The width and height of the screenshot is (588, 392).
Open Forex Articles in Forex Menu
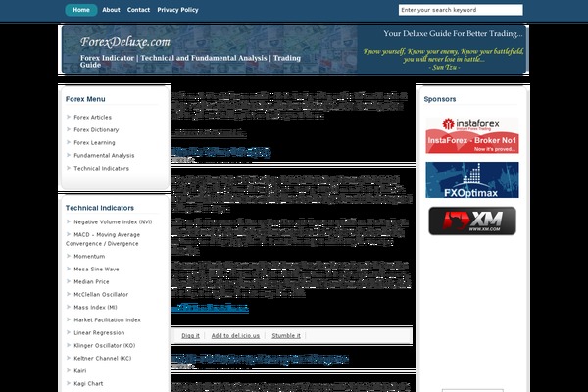pos(93,117)
